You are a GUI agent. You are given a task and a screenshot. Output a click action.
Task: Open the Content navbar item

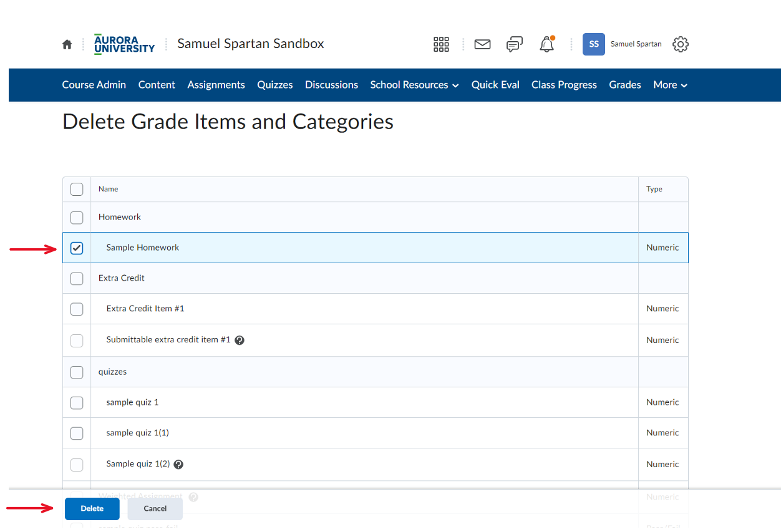click(157, 85)
